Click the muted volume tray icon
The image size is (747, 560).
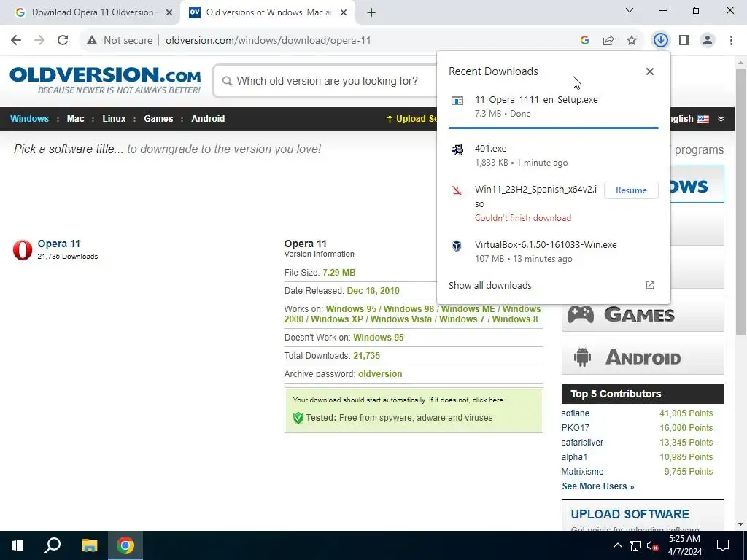(653, 545)
